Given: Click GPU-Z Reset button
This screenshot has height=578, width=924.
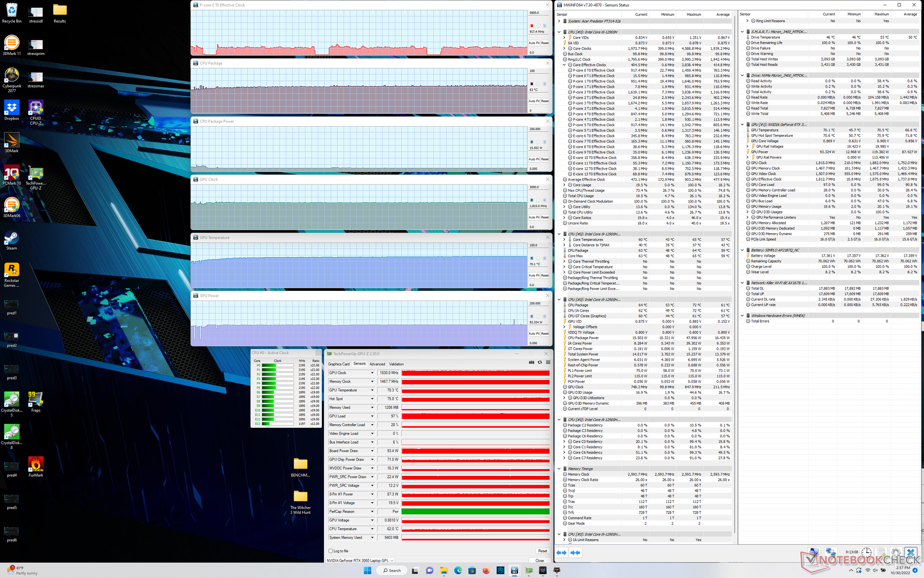Looking at the screenshot, I should tap(542, 551).
